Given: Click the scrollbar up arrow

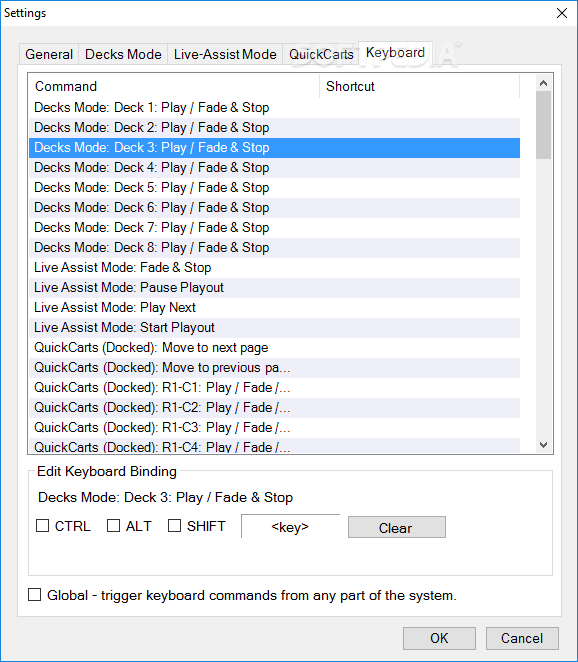Looking at the screenshot, I should pos(544,83).
